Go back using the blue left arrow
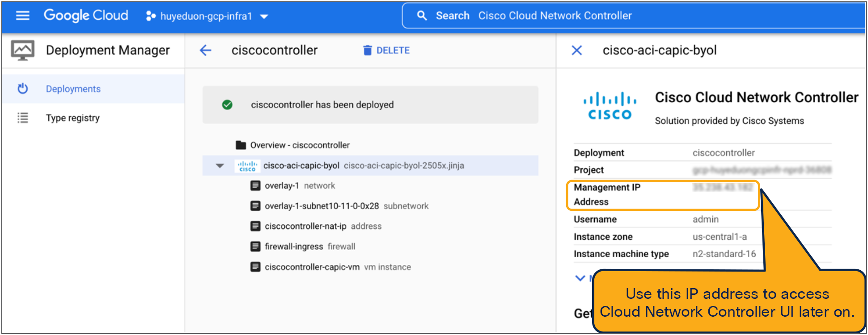Screen dimensions: 868x335 pyautogui.click(x=205, y=50)
